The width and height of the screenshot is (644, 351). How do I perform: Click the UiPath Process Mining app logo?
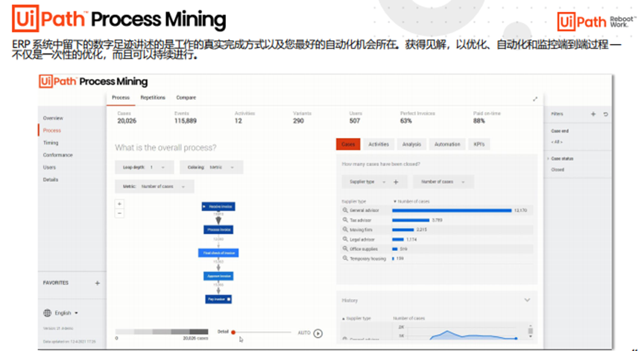pyautogui.click(x=93, y=81)
